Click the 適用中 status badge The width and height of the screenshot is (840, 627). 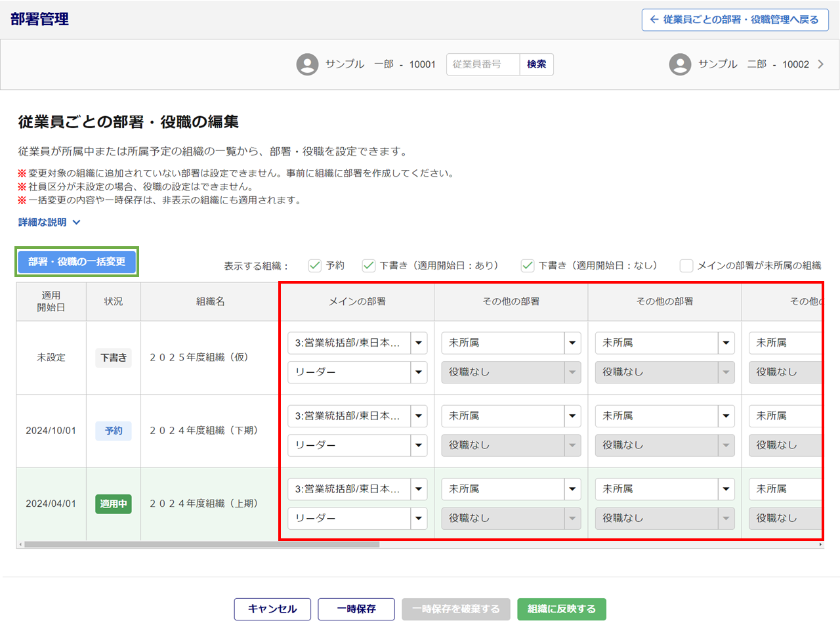(x=114, y=504)
